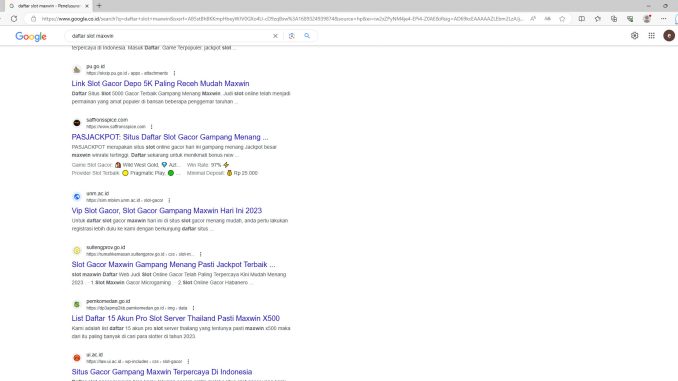This screenshot has width=678, height=381.
Task: Open more options for pemkomedan.go.id result
Action: click(x=193, y=308)
